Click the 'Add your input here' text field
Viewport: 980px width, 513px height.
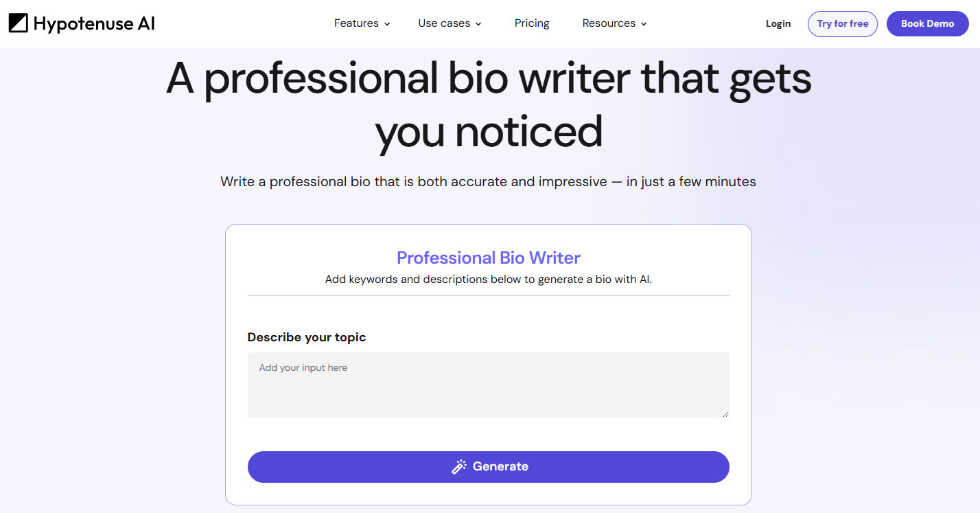[488, 385]
